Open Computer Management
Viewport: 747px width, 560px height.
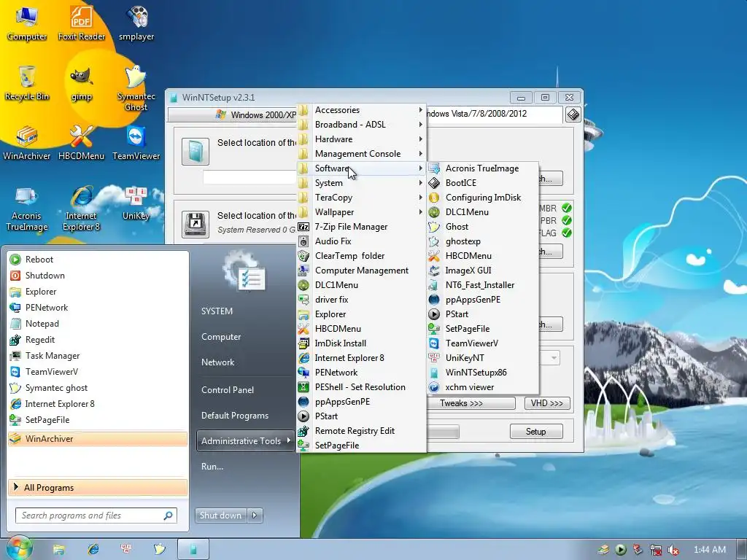[x=360, y=271]
